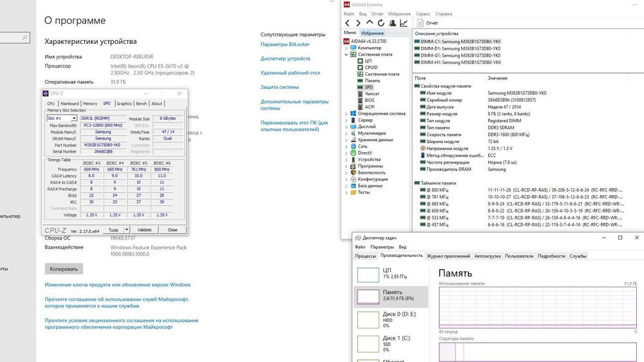Switch to CPU-Z Memory tab
644x362 pixels.
[x=90, y=104]
